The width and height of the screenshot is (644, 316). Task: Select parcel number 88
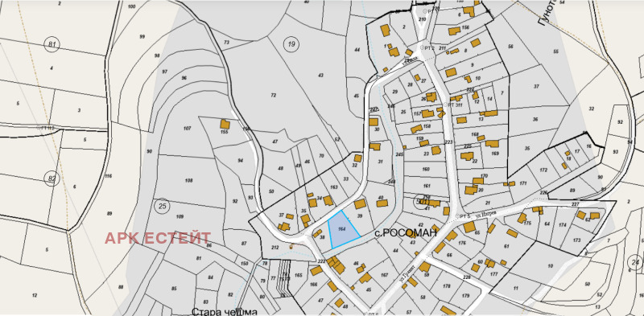pyautogui.click(x=121, y=287)
